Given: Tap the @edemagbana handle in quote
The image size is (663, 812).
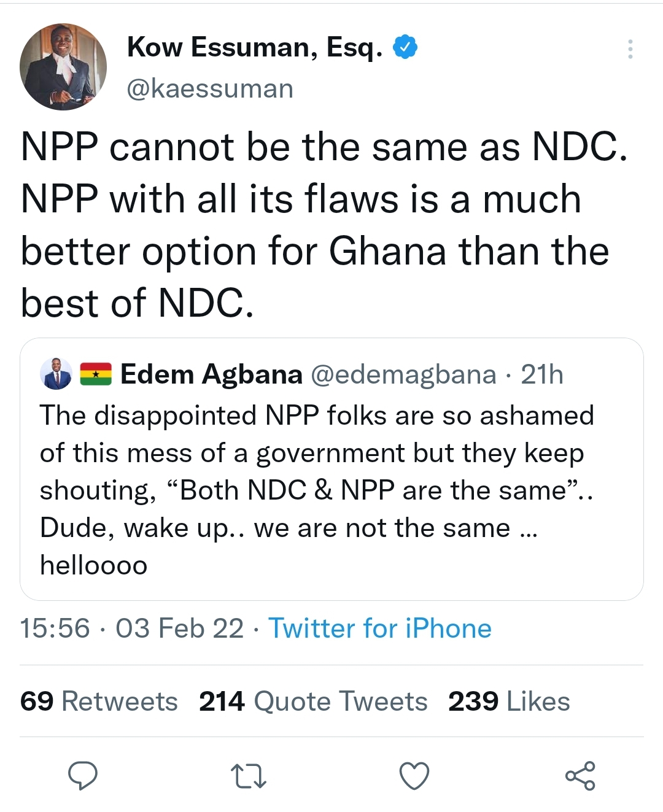Looking at the screenshot, I should click(x=403, y=374).
